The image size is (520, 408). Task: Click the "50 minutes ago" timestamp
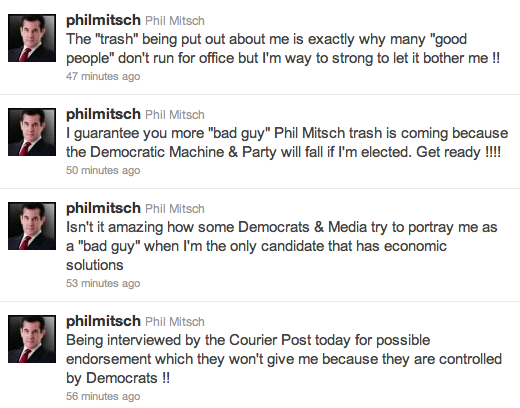click(103, 170)
